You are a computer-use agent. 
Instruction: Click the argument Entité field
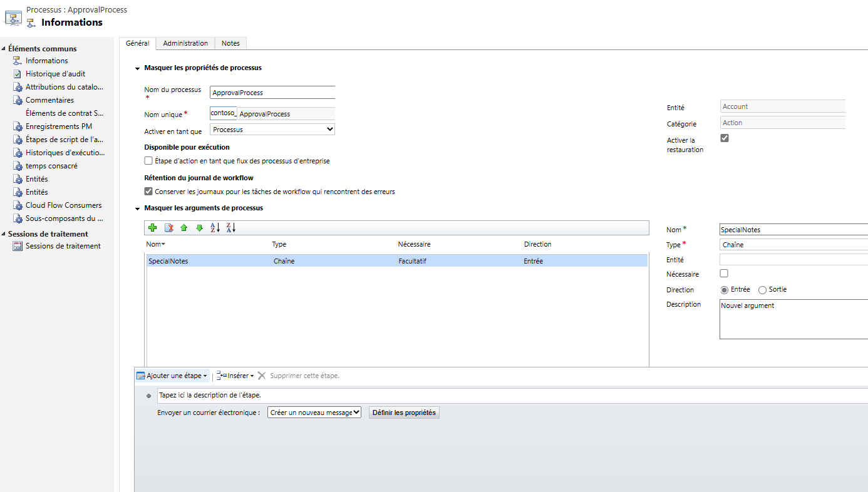coord(793,260)
